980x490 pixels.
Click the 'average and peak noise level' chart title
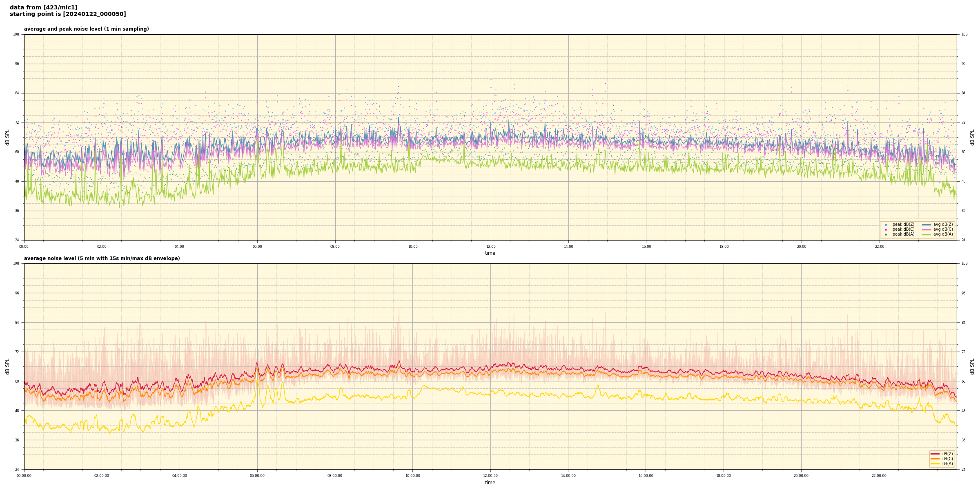click(86, 29)
